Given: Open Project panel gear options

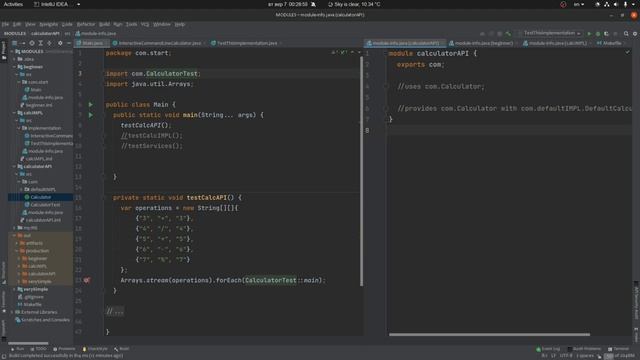Looking at the screenshot, I should (x=60, y=43).
